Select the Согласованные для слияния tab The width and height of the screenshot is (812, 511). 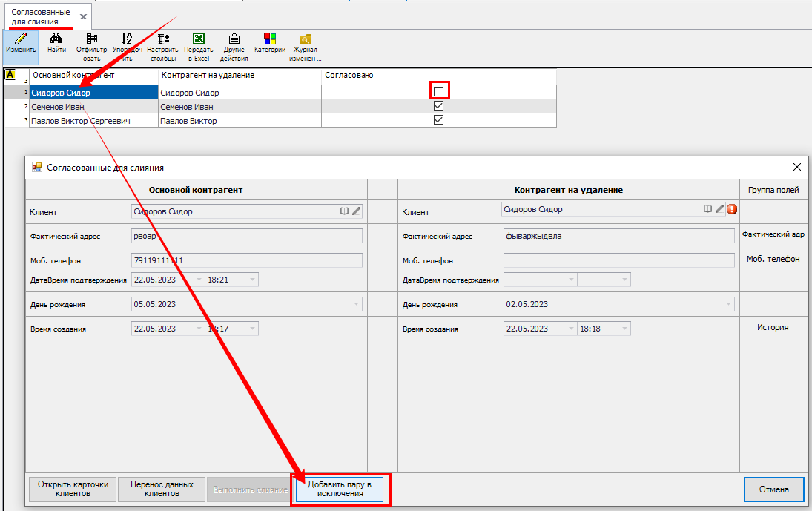coord(41,17)
